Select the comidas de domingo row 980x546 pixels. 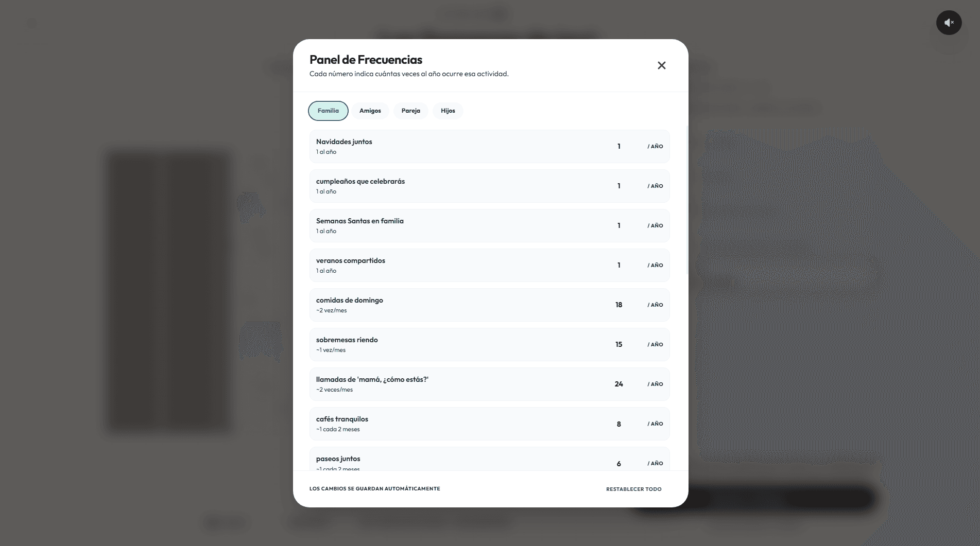(489, 305)
